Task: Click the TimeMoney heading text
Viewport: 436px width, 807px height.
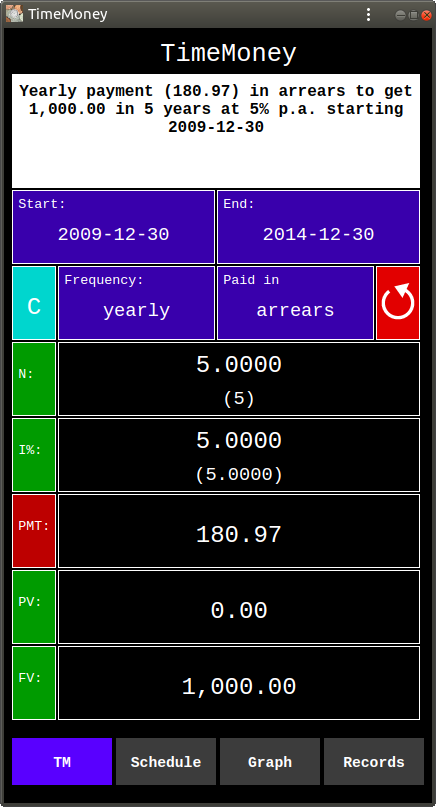Action: pos(229,54)
